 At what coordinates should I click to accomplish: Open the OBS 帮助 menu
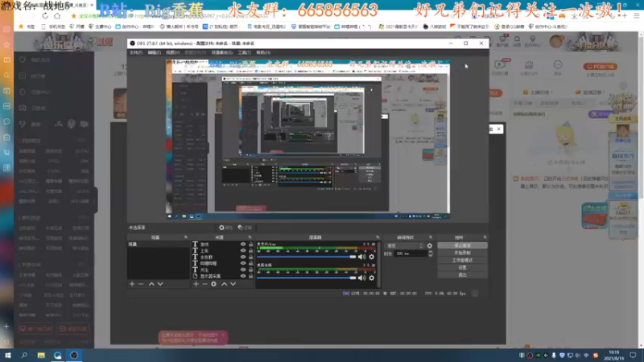[263, 52]
